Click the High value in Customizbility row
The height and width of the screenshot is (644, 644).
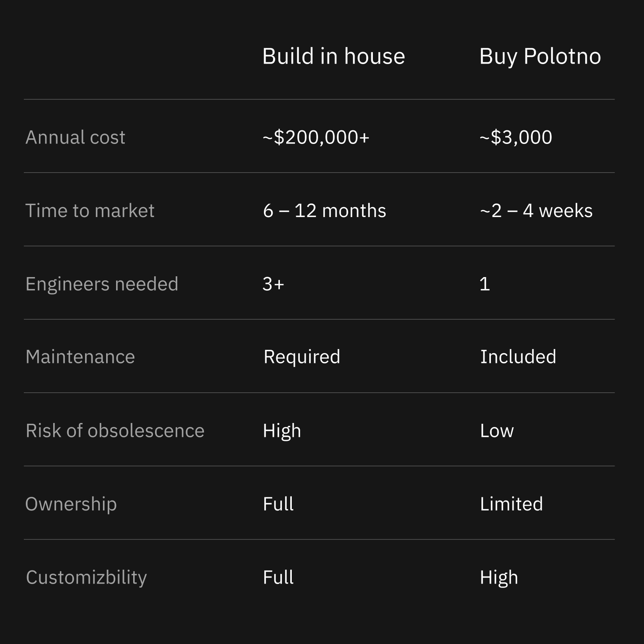click(x=499, y=578)
